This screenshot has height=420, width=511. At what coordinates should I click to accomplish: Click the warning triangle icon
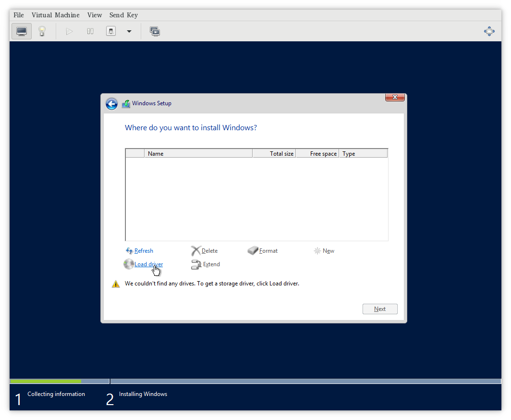click(115, 284)
